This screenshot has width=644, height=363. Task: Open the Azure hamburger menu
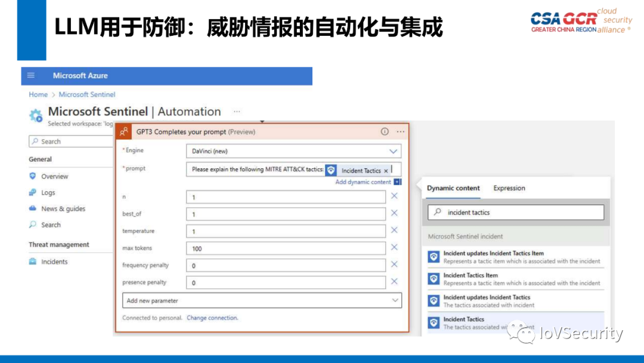(31, 75)
